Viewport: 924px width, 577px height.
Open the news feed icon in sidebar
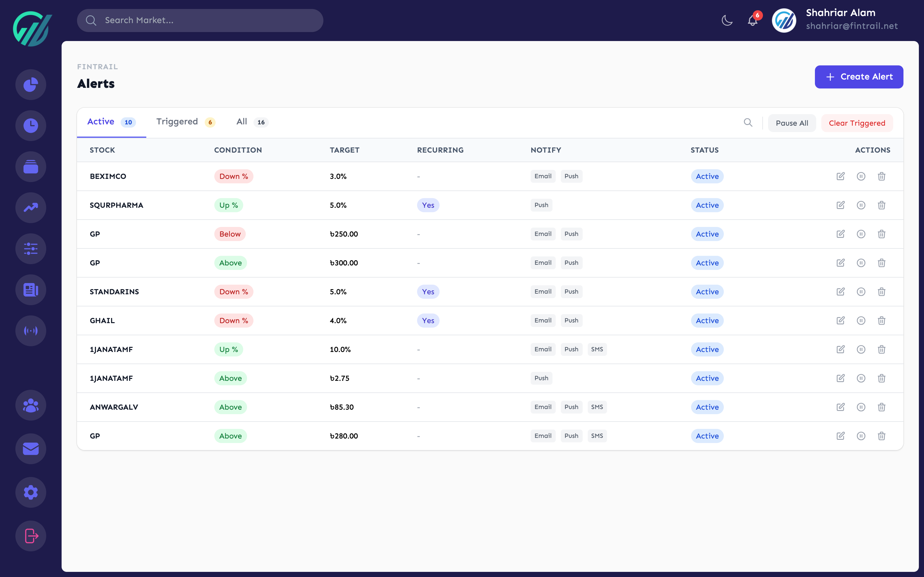[30, 290]
